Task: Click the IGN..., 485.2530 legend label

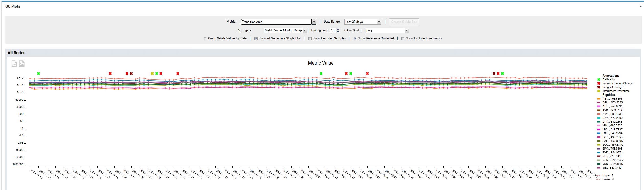Action: pyautogui.click(x=612, y=125)
